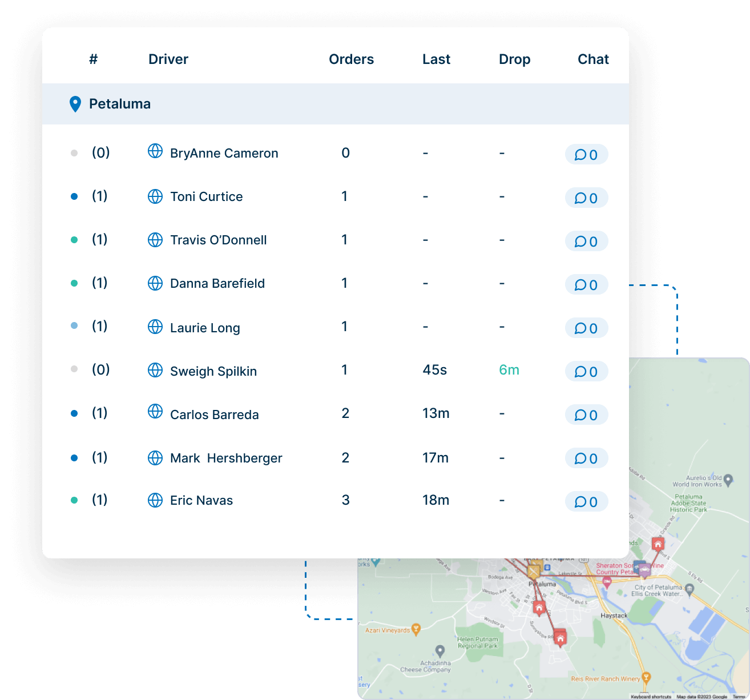Click the Drop column header
Screen dimensions: 750x700
click(515, 59)
